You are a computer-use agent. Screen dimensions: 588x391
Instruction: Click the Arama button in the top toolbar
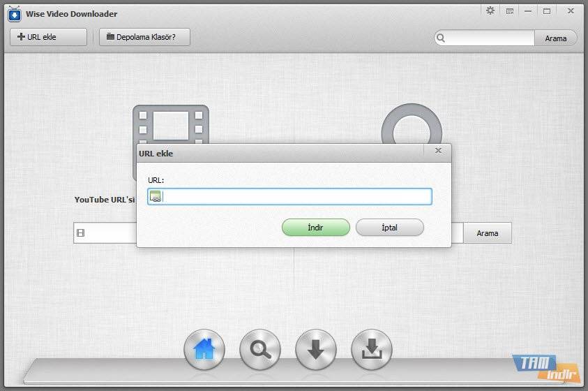coord(555,38)
